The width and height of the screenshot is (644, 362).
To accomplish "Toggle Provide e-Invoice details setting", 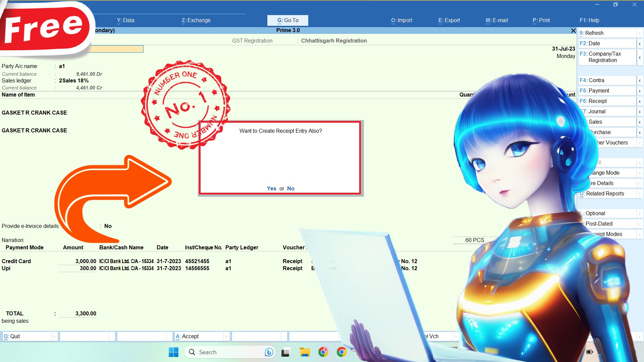I will 108,226.
